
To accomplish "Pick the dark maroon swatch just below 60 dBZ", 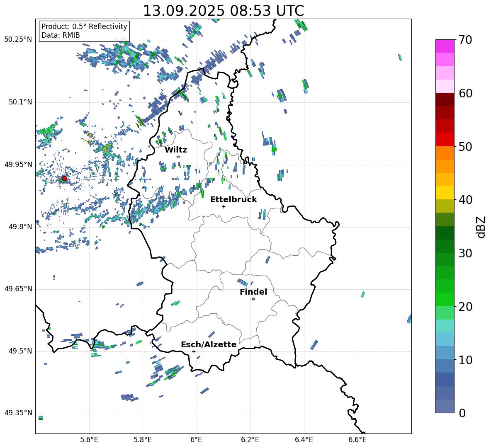I will [445, 99].
